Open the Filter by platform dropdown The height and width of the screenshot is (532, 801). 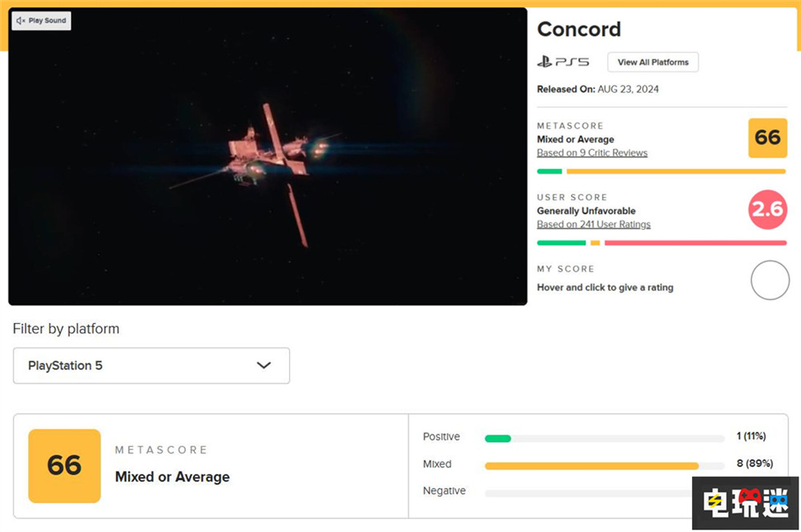(151, 365)
